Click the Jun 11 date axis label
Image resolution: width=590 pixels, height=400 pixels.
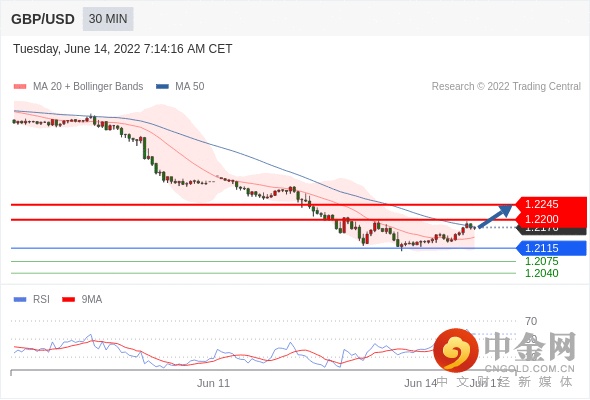(x=213, y=383)
